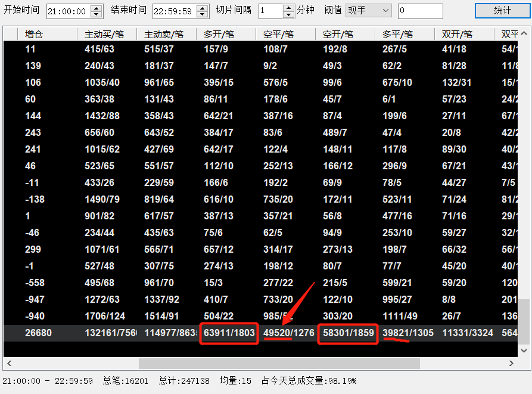Click the status text 总笔:16201
532x394 pixels.
pos(126,381)
